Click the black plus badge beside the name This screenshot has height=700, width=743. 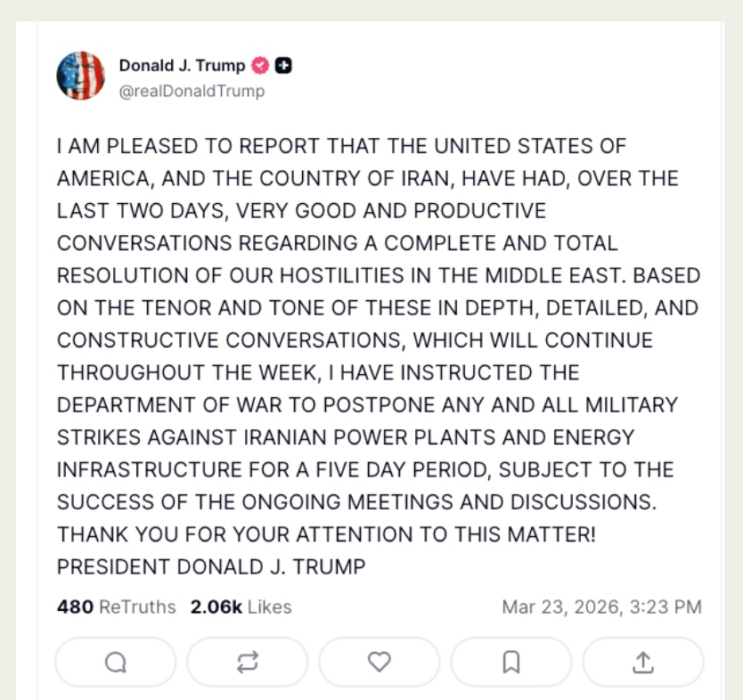tap(283, 65)
